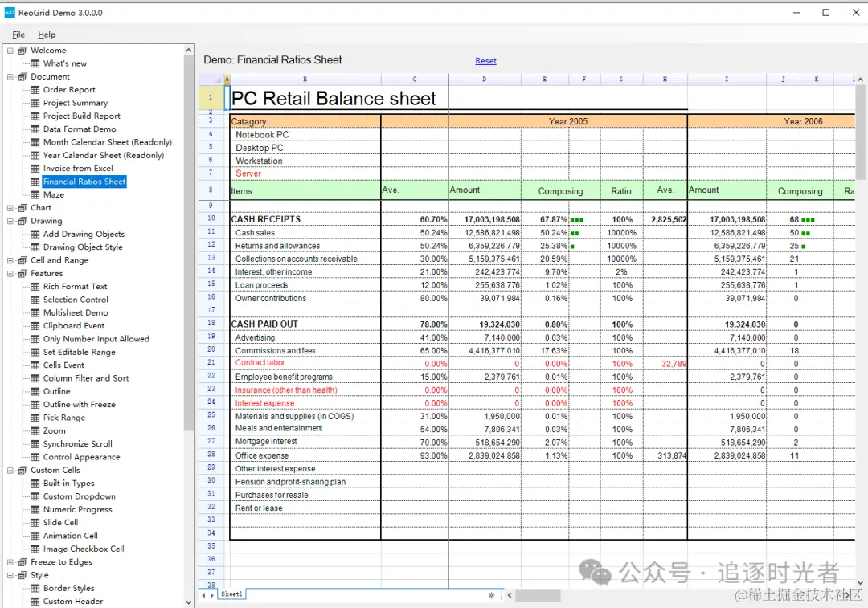Open Synchronize Scroll demo

click(x=77, y=443)
